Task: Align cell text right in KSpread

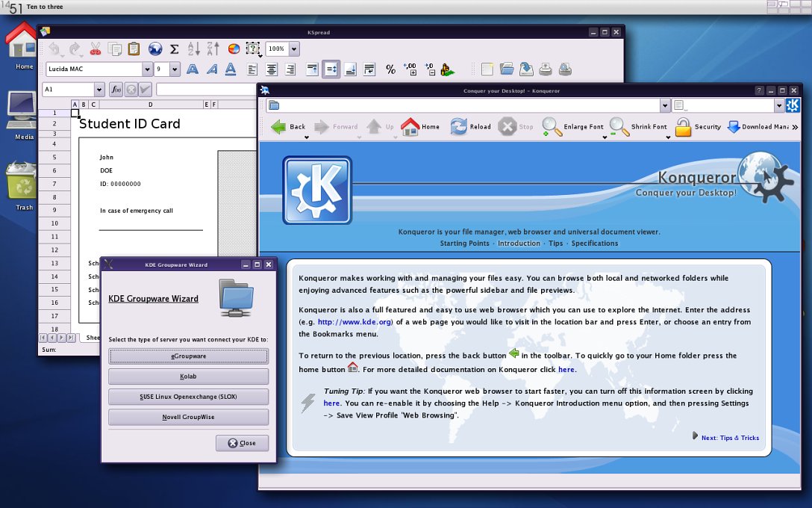Action: pyautogui.click(x=290, y=69)
